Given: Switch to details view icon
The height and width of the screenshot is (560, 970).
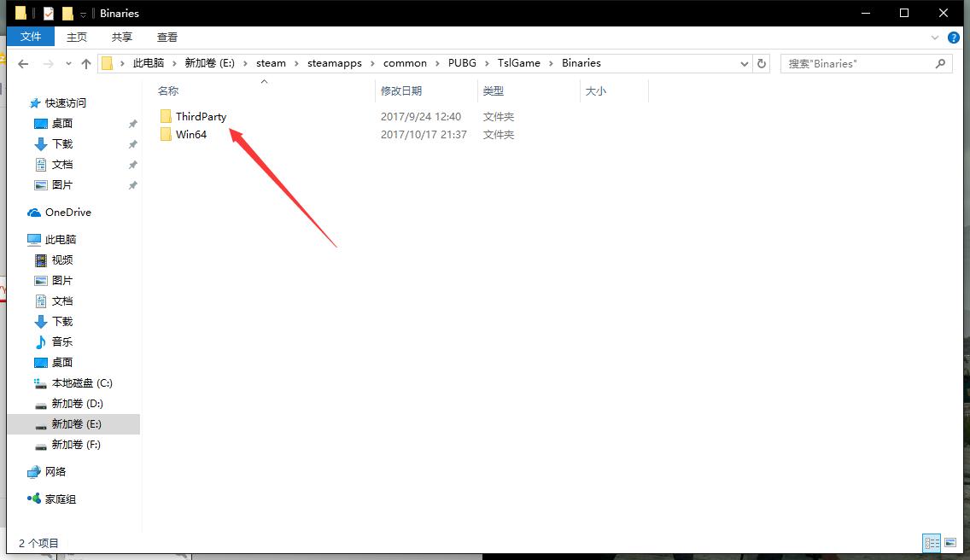Looking at the screenshot, I should pos(932,543).
